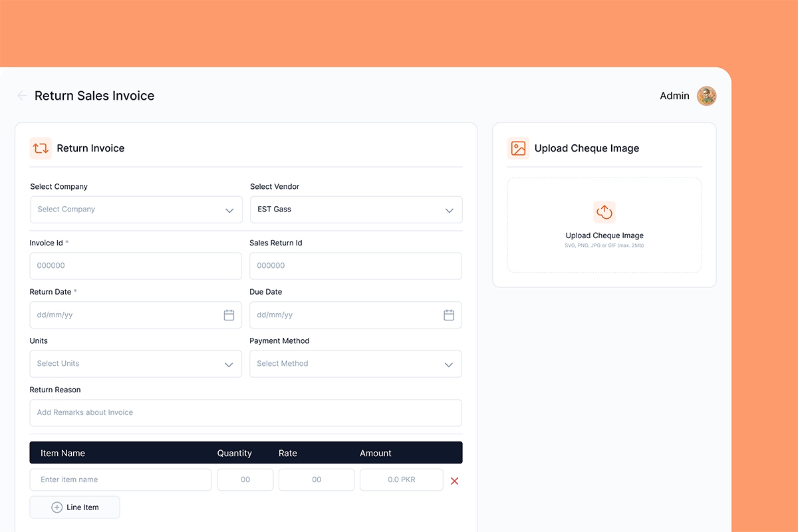Click the Admin profile avatar
Screen dimensions: 798x532
point(706,96)
